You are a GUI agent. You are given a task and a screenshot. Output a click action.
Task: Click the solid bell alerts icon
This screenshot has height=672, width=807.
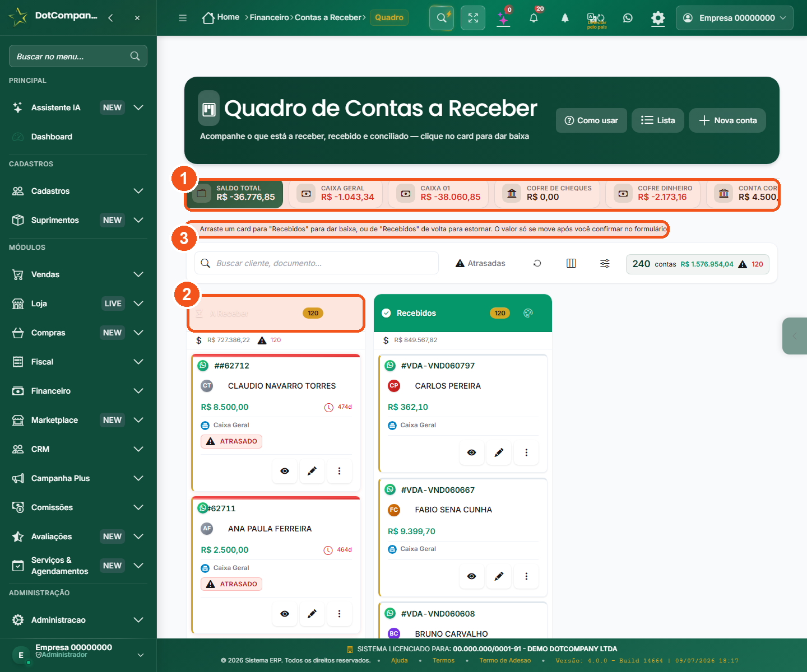pos(565,18)
